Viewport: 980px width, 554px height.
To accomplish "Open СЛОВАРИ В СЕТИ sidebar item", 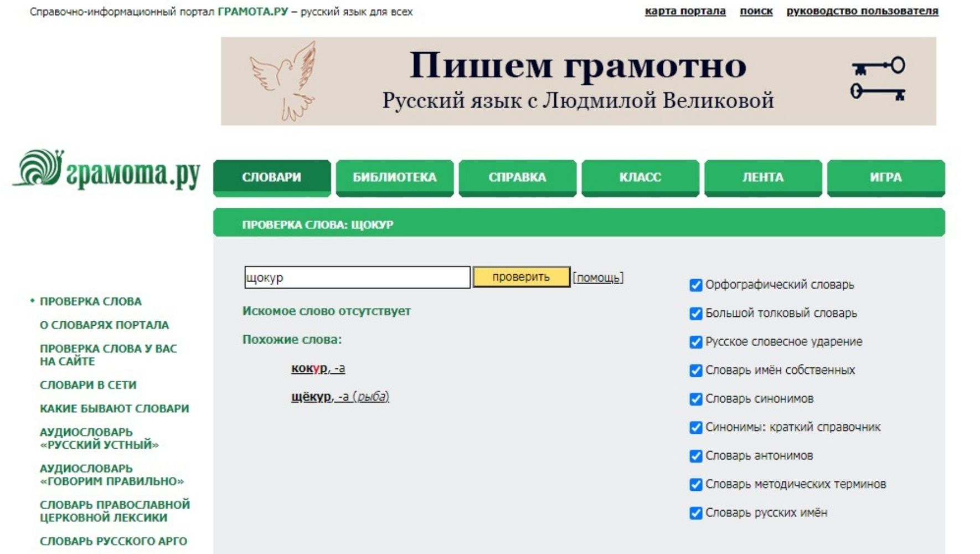I will point(88,385).
